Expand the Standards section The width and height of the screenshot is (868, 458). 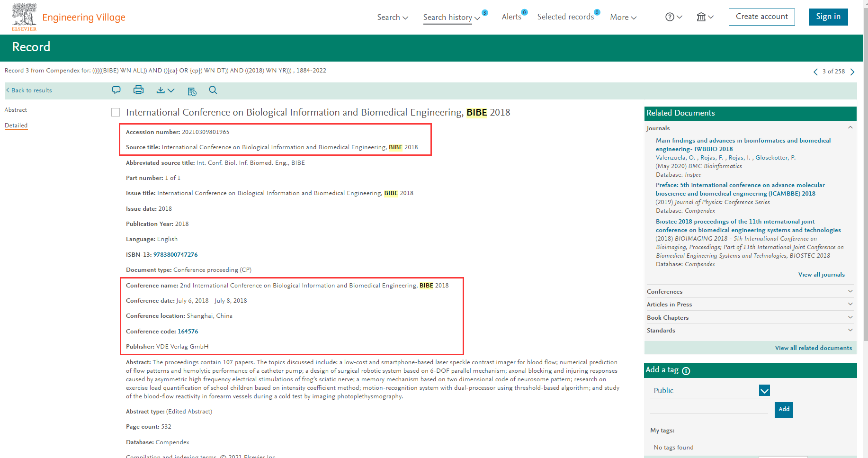[x=750, y=330]
